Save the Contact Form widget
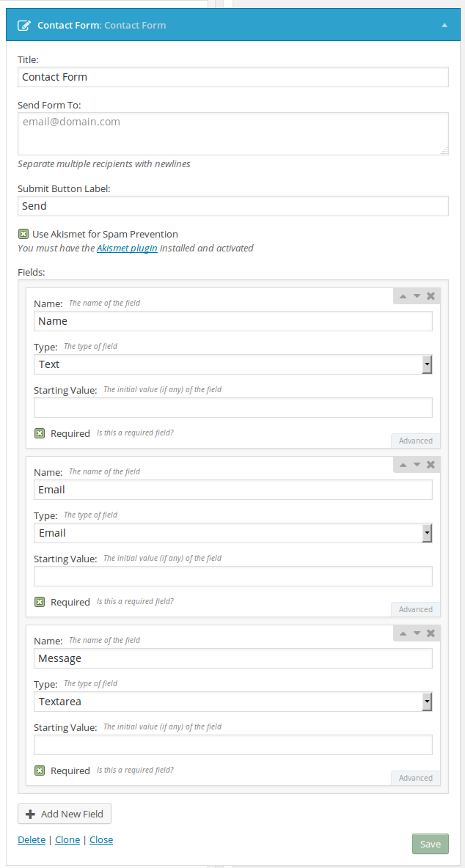The width and height of the screenshot is (465, 868). click(430, 845)
